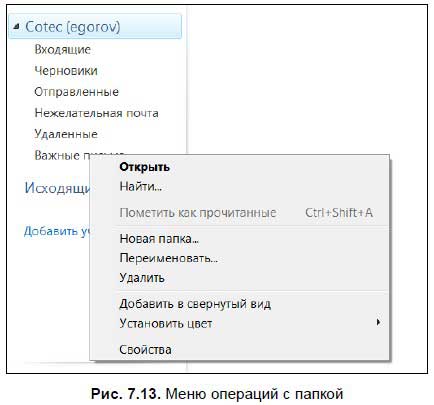Screen dimensions: 434x405
Task: Open the Исходящие folder
Action: coord(57,188)
